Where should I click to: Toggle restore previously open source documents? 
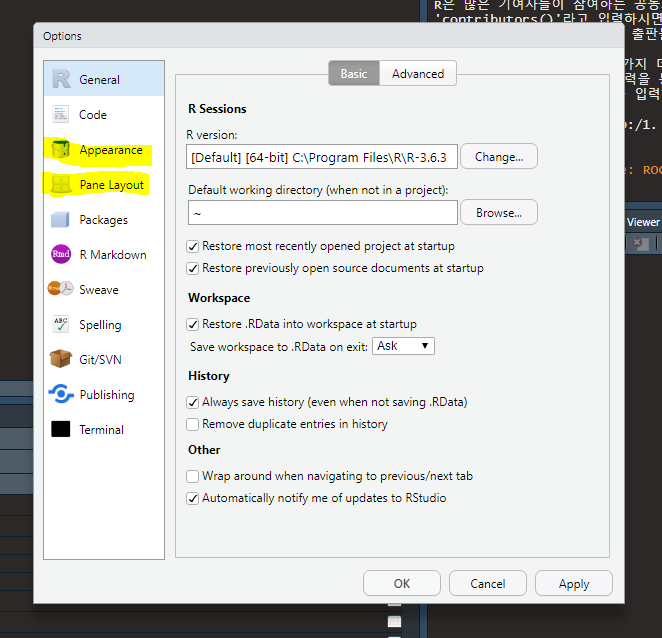pos(193,268)
